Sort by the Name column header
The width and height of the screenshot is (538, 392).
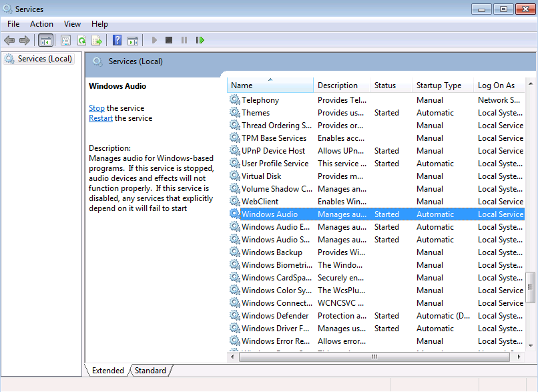tap(270, 85)
